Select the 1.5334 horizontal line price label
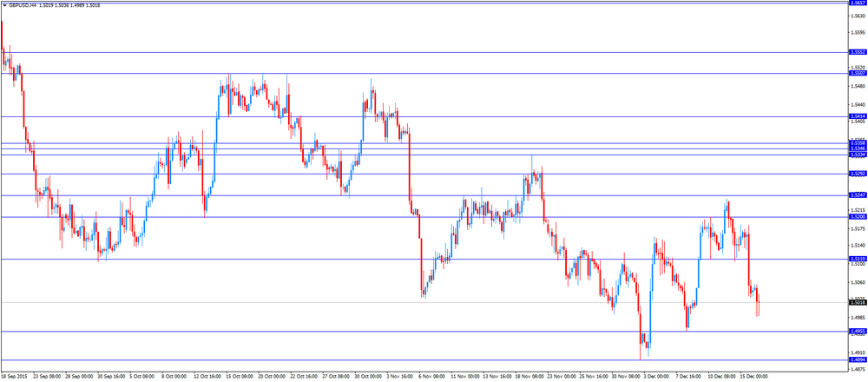This screenshot has width=868, height=382. [x=858, y=154]
